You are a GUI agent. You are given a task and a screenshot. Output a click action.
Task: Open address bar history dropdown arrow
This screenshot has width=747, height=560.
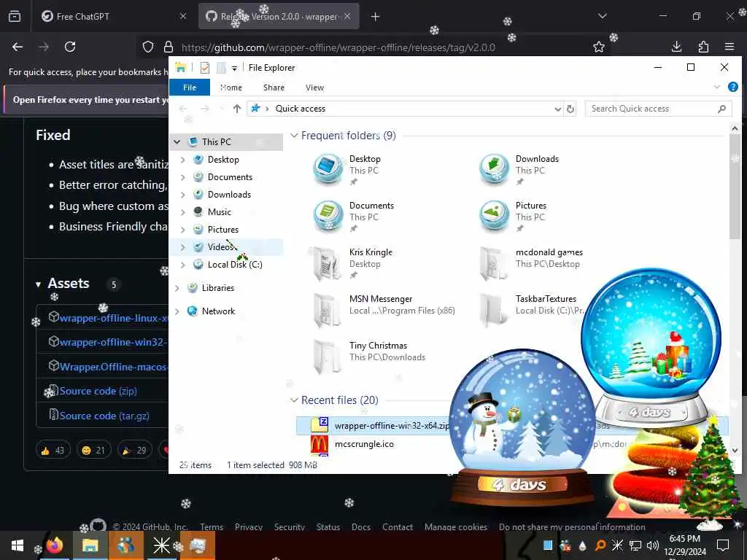pos(558,109)
